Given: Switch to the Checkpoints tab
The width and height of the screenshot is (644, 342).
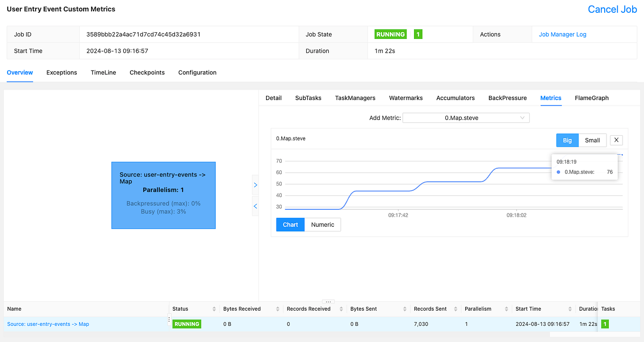Looking at the screenshot, I should (x=147, y=73).
